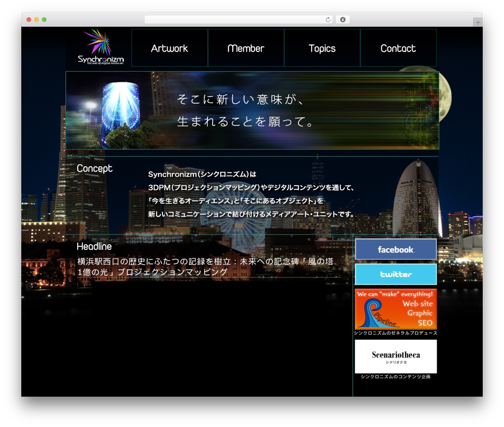Click the green maximize window button
The width and height of the screenshot is (504, 427).
pos(44,20)
